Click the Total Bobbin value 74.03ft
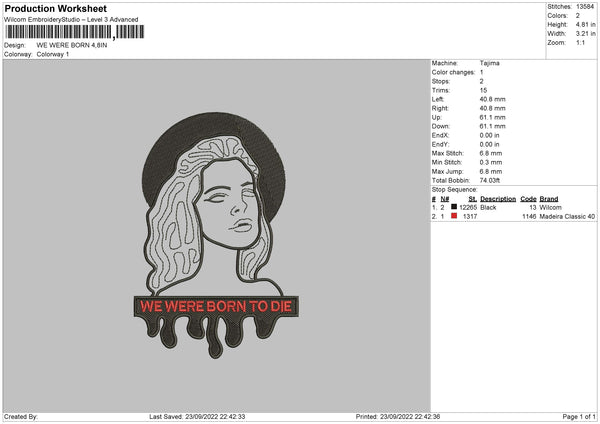The image size is (600, 424). 490,180
